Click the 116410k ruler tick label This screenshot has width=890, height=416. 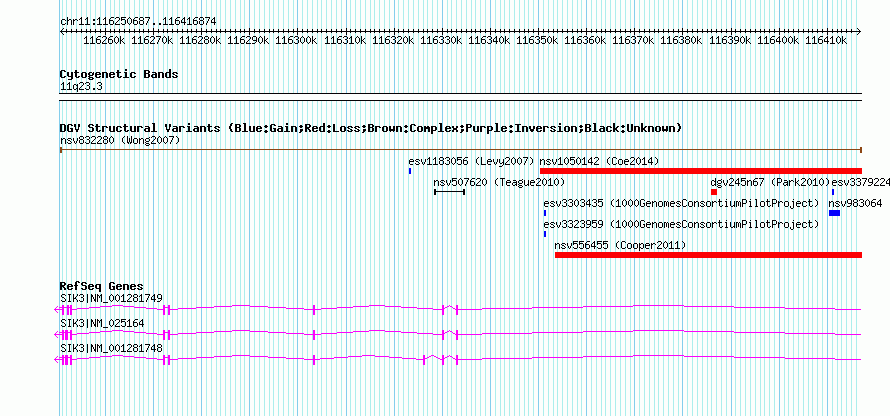click(826, 40)
